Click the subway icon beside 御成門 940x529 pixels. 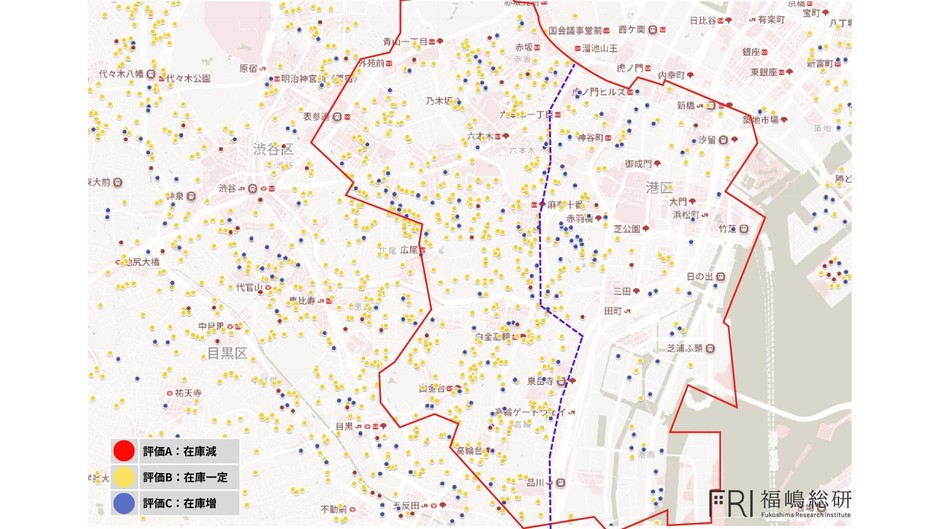click(657, 163)
